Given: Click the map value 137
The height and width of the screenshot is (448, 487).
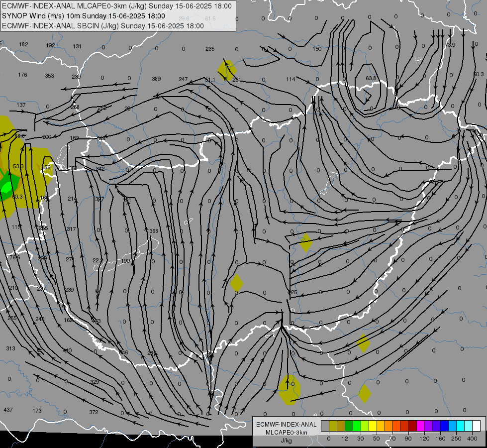Looking at the screenshot, I should [21, 105].
